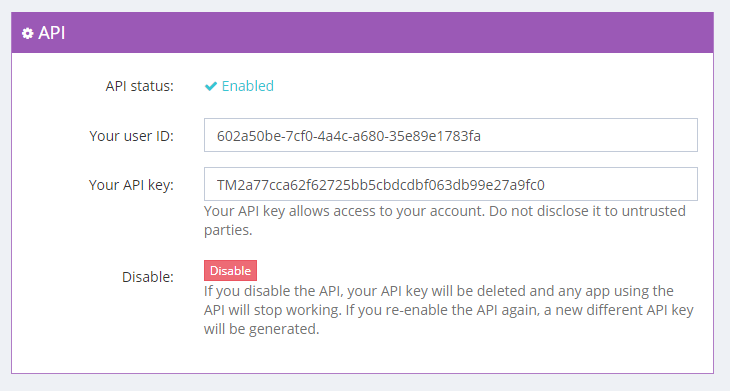Click the red Disable button
Screen dimensions: 730x391
coord(230,270)
